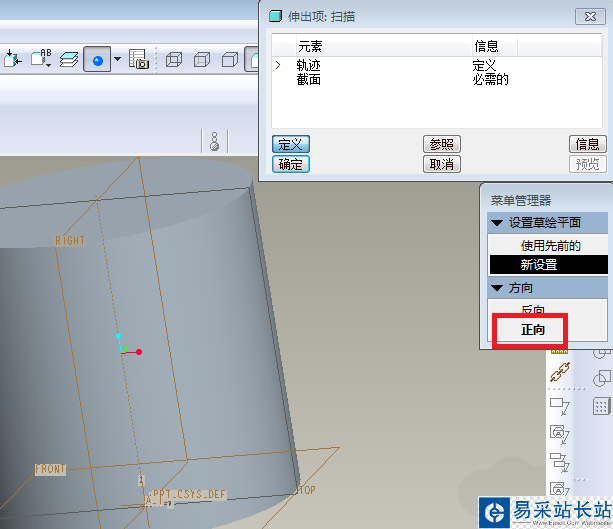The image size is (613, 529).
Task: Open the saved view list AB icon
Action: pos(41,58)
